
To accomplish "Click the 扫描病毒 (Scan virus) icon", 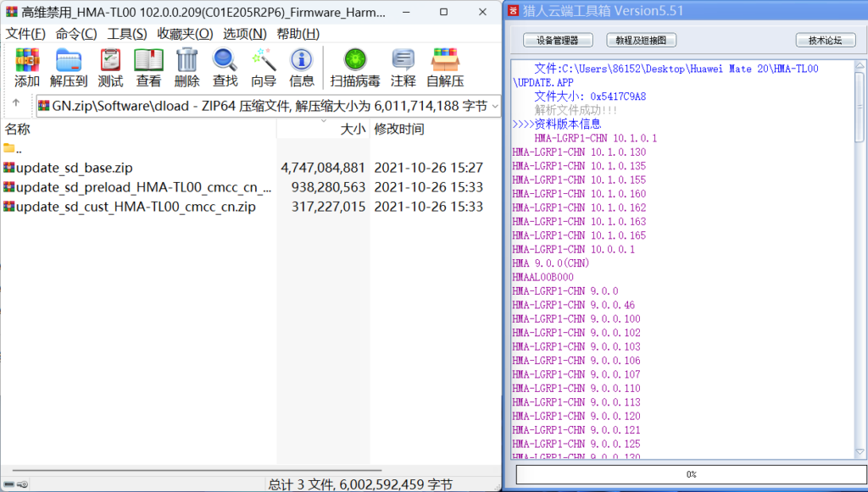I will click(355, 60).
